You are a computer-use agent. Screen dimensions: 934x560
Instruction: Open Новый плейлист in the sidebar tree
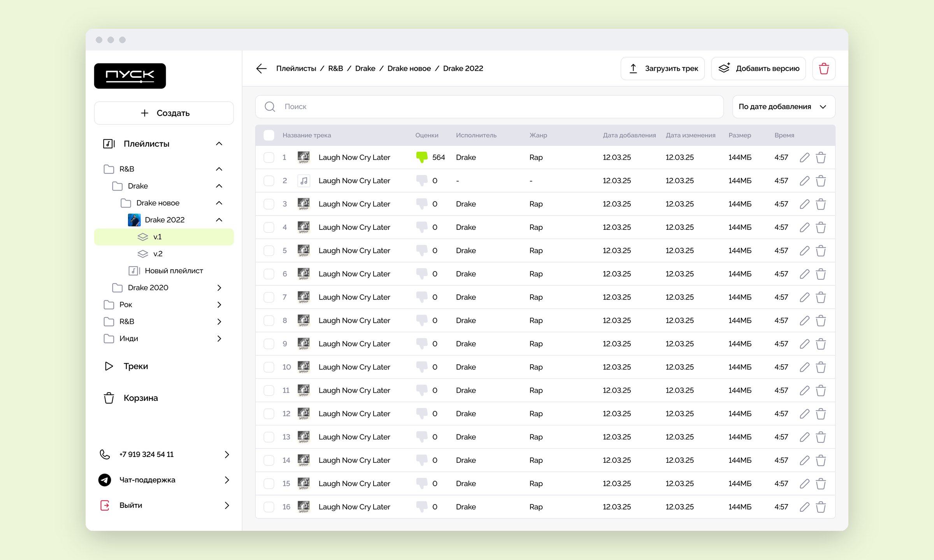(174, 271)
